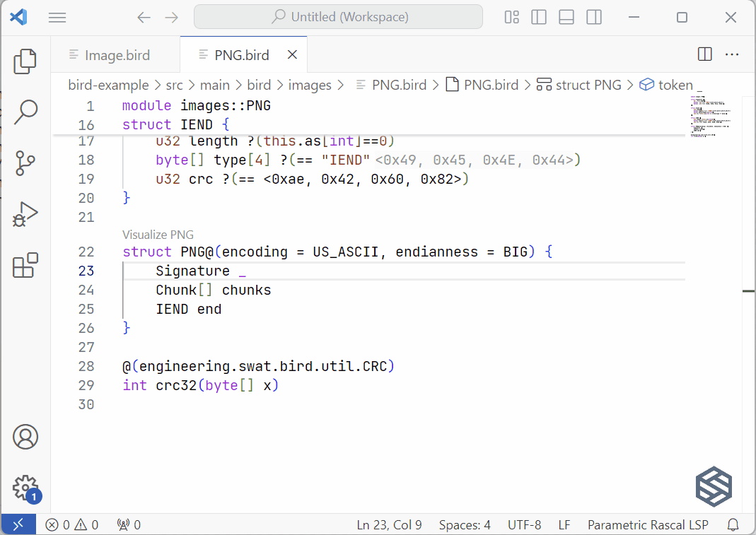This screenshot has width=756, height=535.
Task: Open the Untitled Workspace command center search
Action: tap(337, 16)
